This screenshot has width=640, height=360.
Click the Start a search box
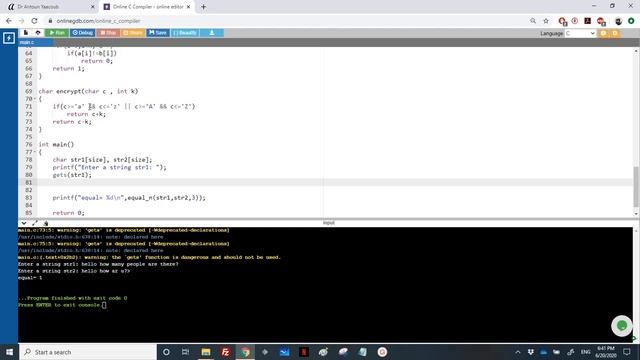[x=88, y=352]
